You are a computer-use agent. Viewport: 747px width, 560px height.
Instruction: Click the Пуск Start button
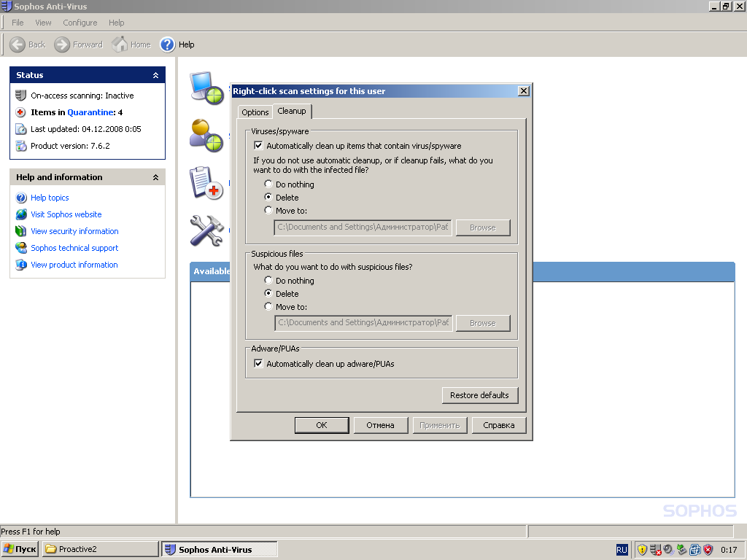coord(20,549)
